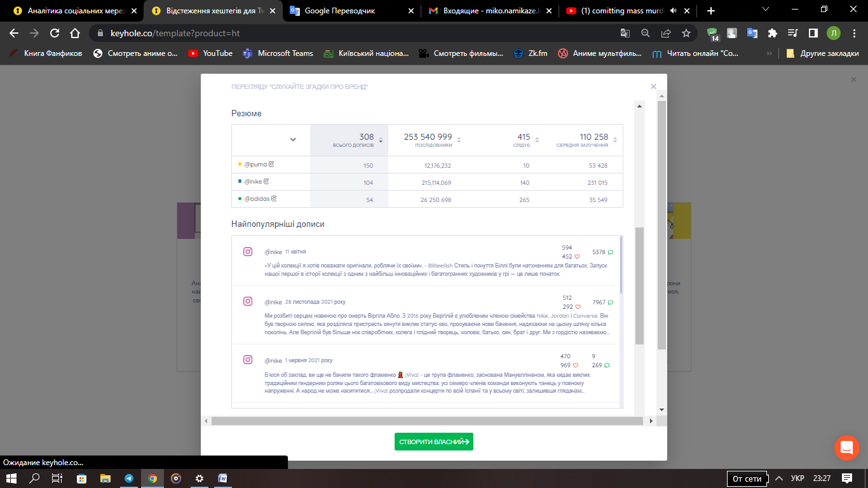868x488 pixels.
Task: Click the zoom-out magnifier in address bar
Action: [646, 33]
